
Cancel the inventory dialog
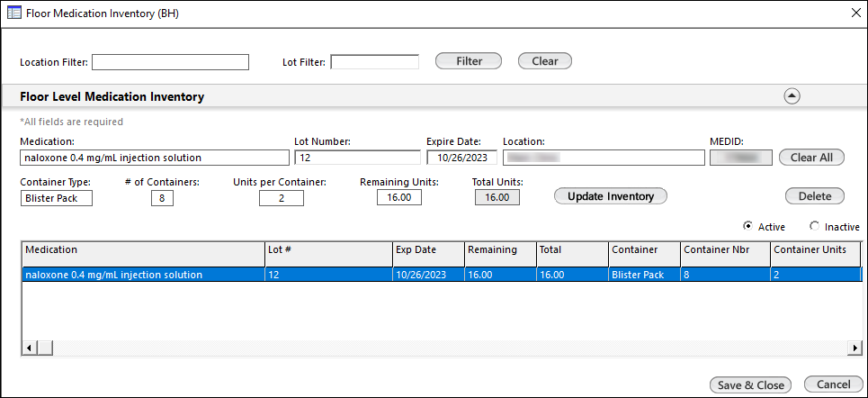click(833, 384)
